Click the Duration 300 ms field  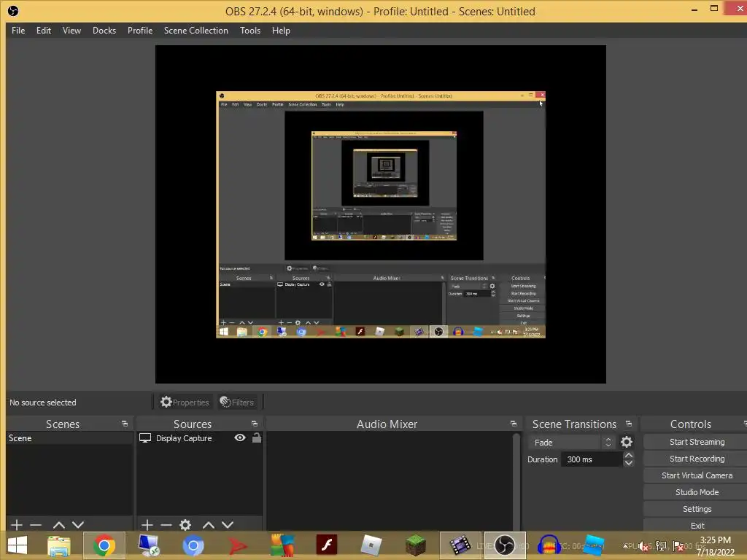(x=592, y=459)
